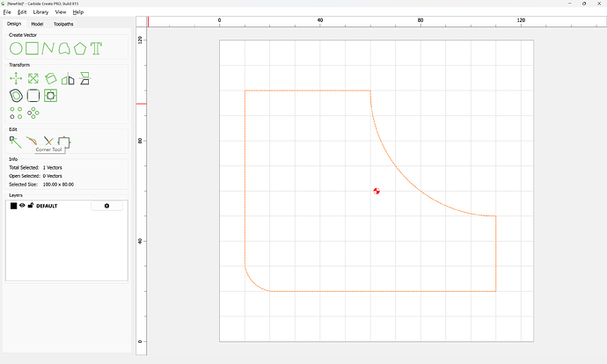Click the rounded-square transform icon
The image size is (607, 364).
click(33, 96)
